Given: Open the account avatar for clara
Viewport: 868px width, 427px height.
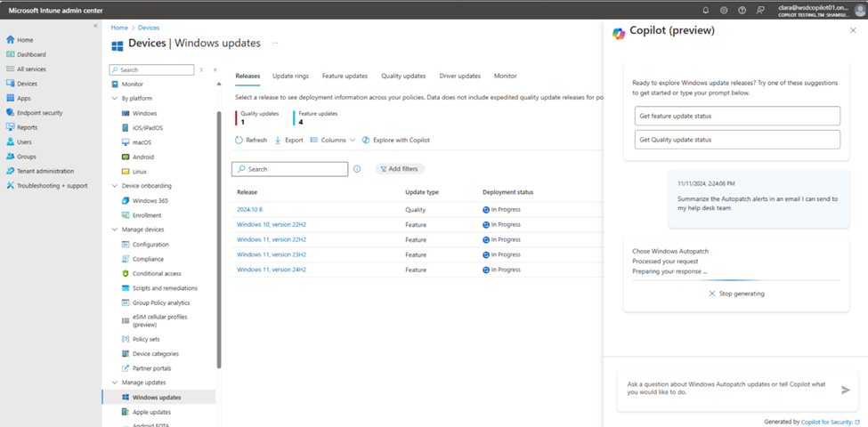Looking at the screenshot, I should [x=859, y=10].
